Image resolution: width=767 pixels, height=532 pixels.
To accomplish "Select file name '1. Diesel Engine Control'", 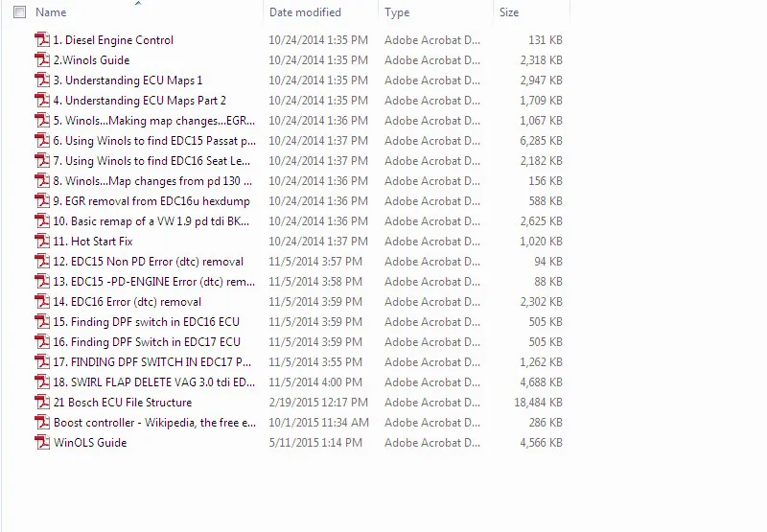I will click(113, 40).
